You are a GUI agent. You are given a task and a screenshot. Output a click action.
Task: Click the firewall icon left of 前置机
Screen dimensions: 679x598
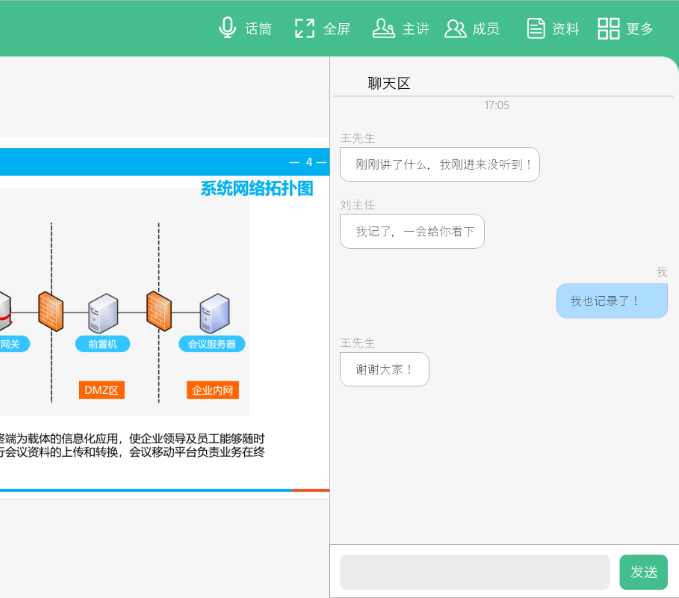pyautogui.click(x=51, y=311)
